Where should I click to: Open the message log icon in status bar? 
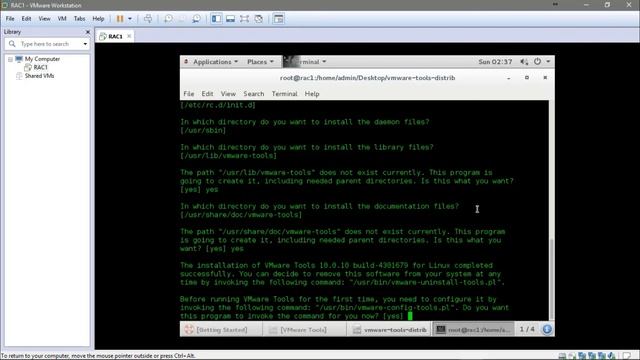click(627, 356)
